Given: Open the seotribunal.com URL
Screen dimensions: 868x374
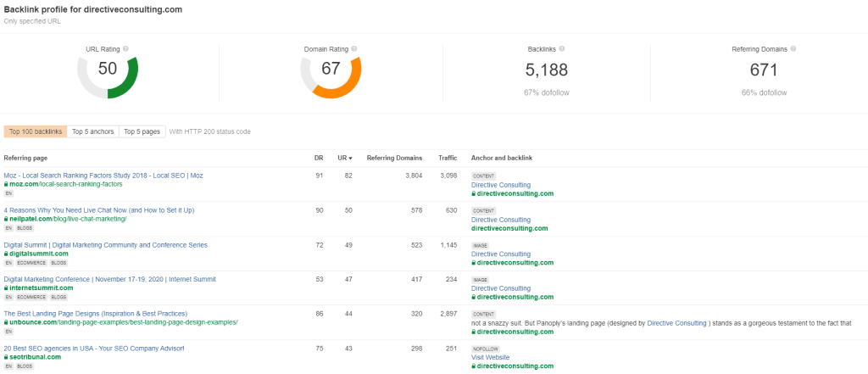Looking at the screenshot, I should click(35, 357).
